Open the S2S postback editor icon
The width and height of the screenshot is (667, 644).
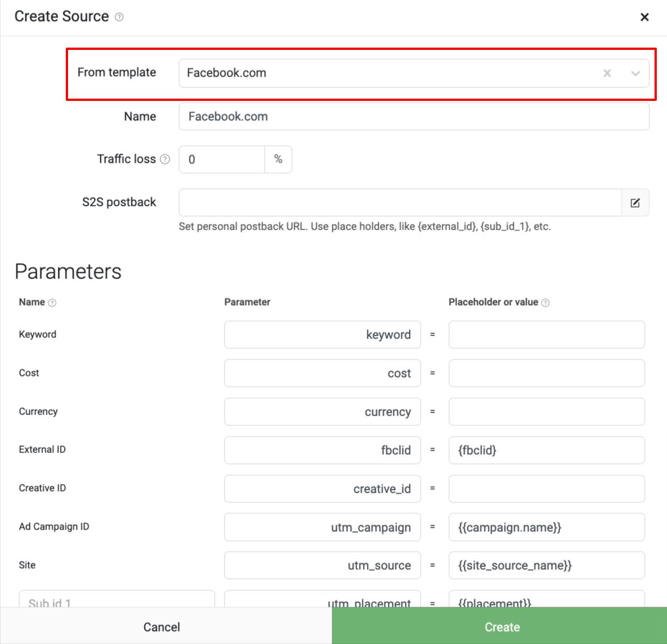coord(635,203)
